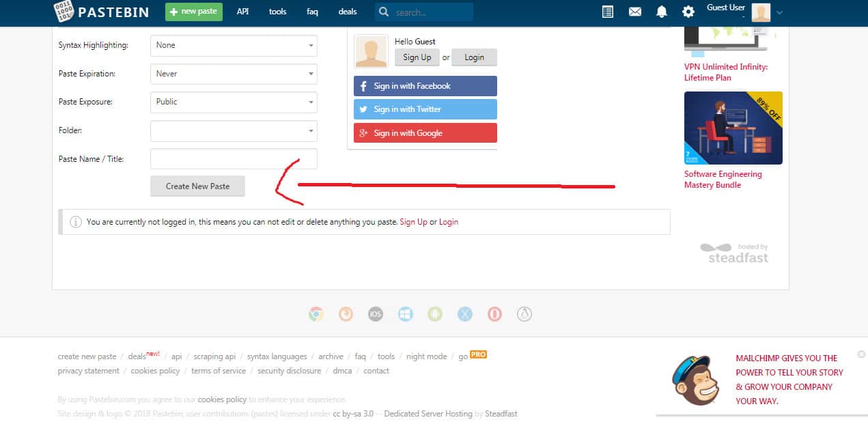Click the Create New Paste button

tap(197, 186)
